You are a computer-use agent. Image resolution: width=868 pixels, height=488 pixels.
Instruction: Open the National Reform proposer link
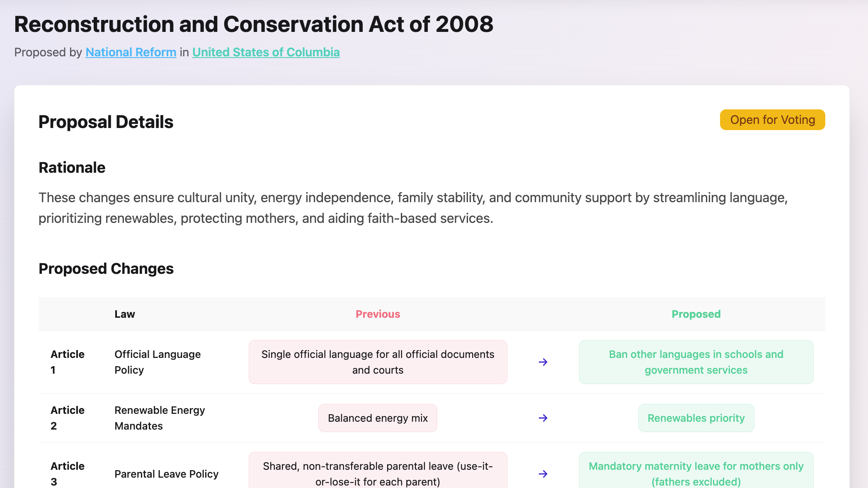[x=131, y=52]
